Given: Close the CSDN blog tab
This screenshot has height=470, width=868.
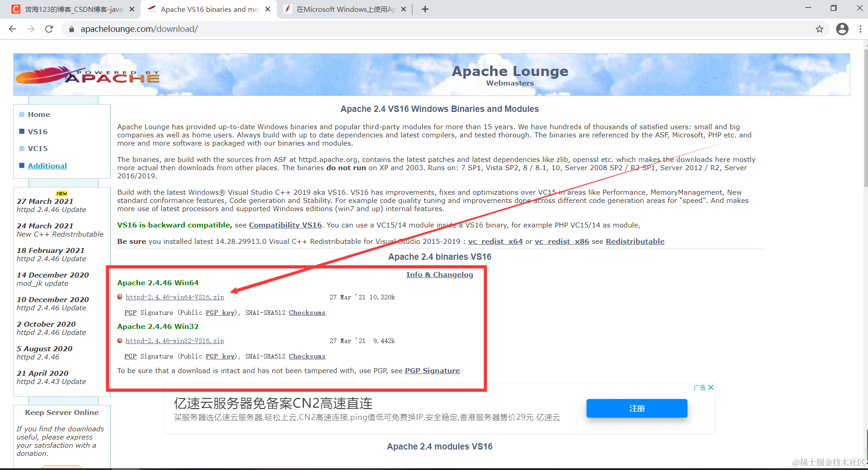Looking at the screenshot, I should click(x=132, y=9).
